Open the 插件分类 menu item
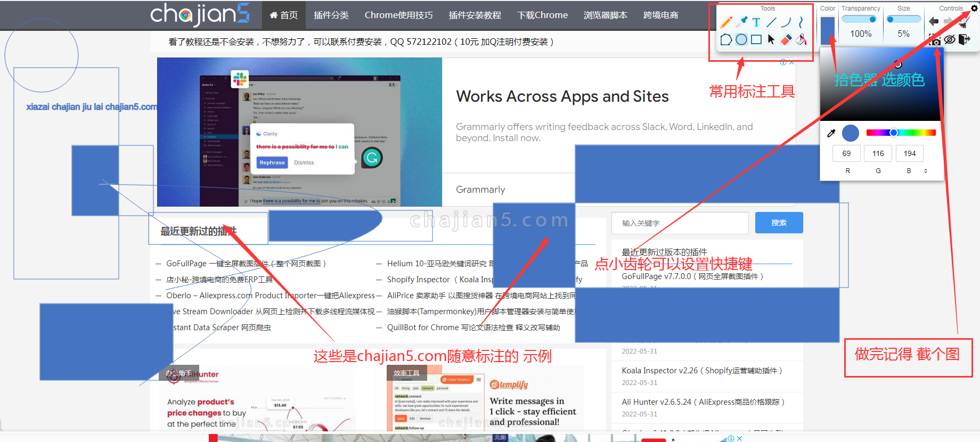This screenshot has width=980, height=442. (x=331, y=15)
